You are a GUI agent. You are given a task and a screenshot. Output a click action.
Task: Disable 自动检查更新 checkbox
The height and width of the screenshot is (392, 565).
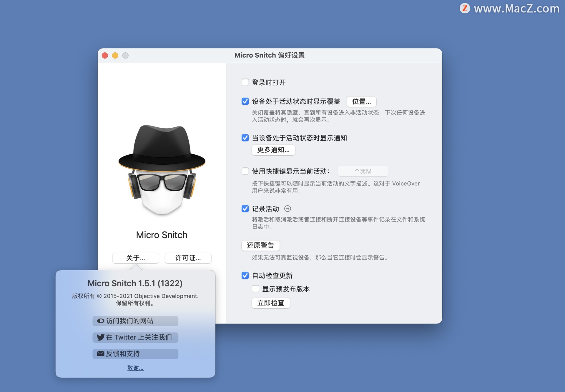coord(245,275)
